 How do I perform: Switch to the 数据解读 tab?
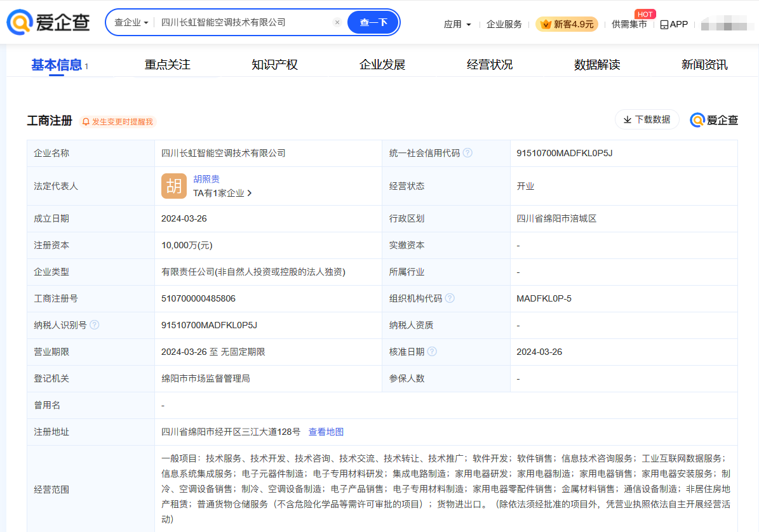(x=597, y=65)
